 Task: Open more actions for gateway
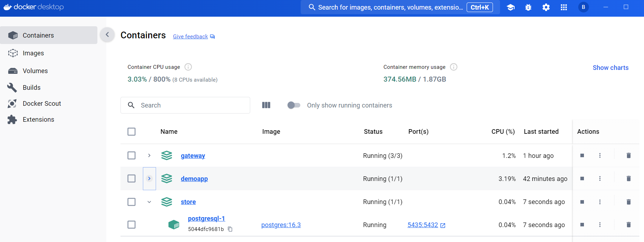click(x=600, y=155)
